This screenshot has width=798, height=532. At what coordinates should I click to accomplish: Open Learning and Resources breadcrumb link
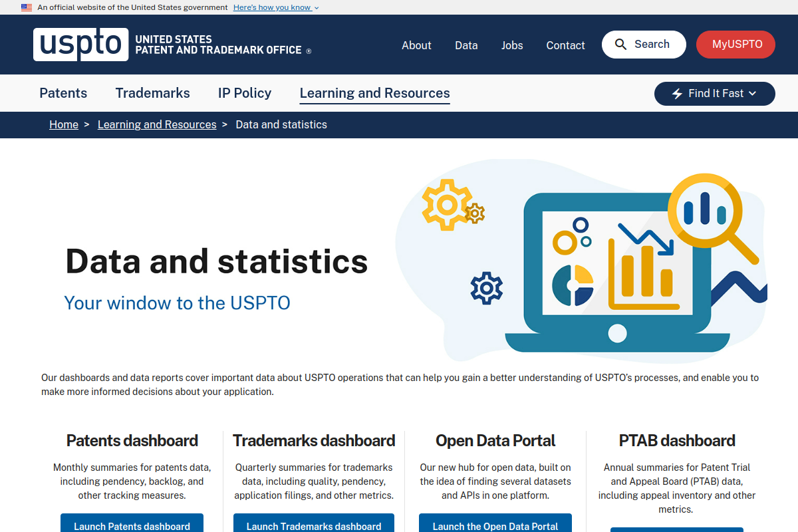click(157, 124)
